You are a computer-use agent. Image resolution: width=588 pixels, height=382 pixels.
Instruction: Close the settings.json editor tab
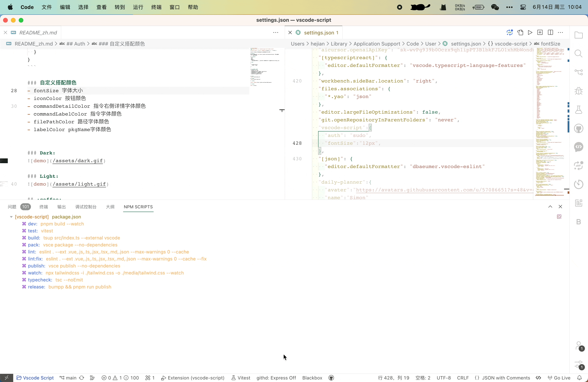click(290, 32)
